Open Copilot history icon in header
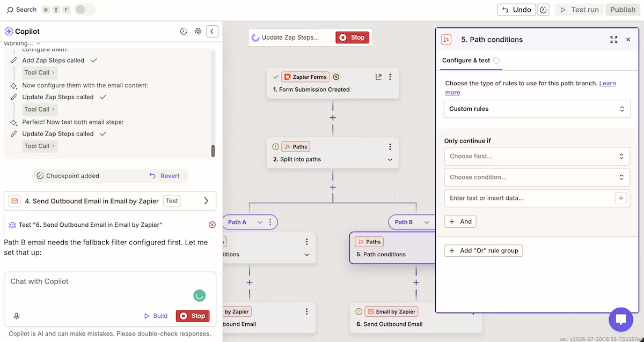Image resolution: width=644 pixels, height=342 pixels. [184, 32]
